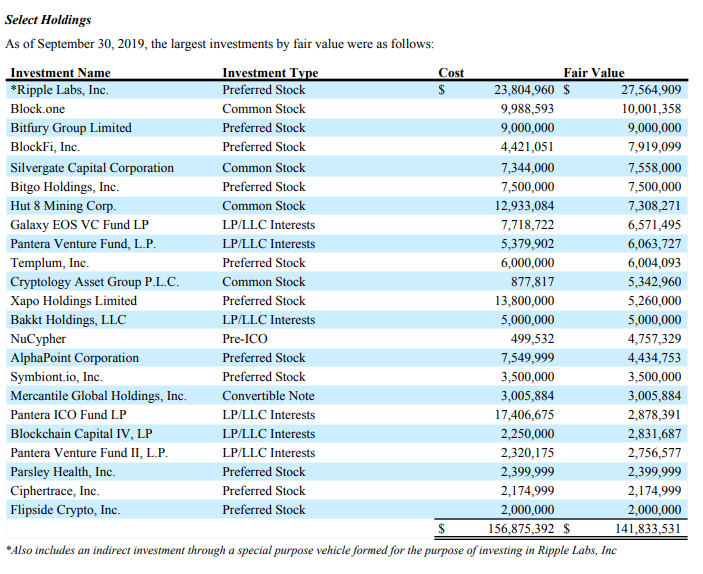Click Ripple Labs cost 23,804,960

524,90
